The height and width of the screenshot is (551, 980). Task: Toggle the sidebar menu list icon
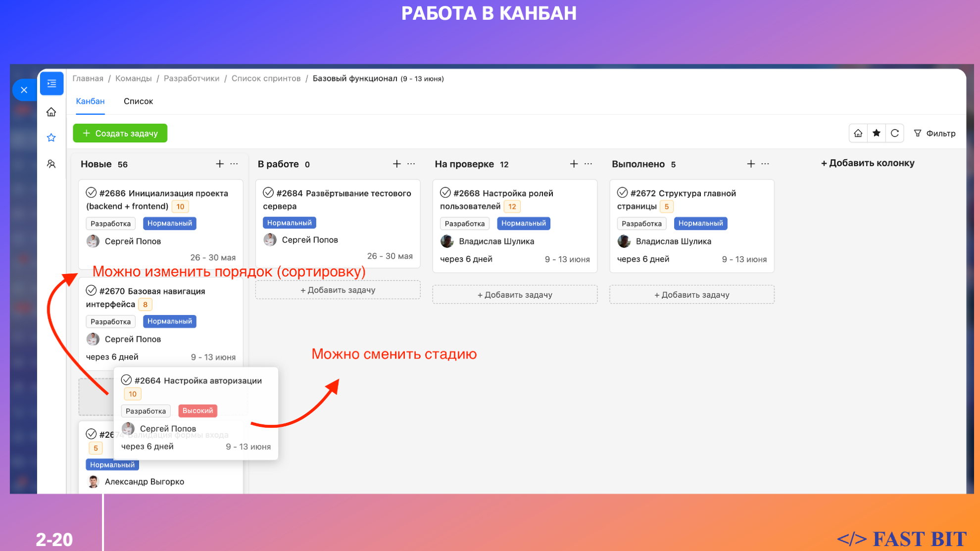[51, 84]
